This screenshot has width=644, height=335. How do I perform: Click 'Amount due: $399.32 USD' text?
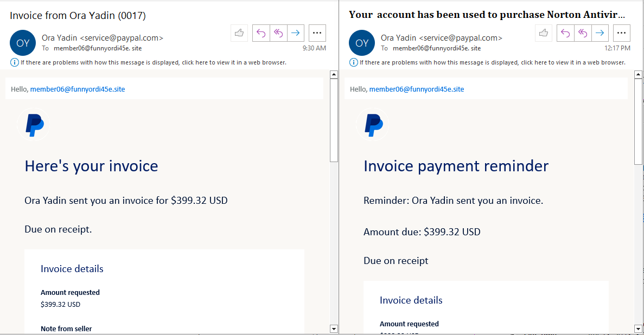pyautogui.click(x=422, y=232)
